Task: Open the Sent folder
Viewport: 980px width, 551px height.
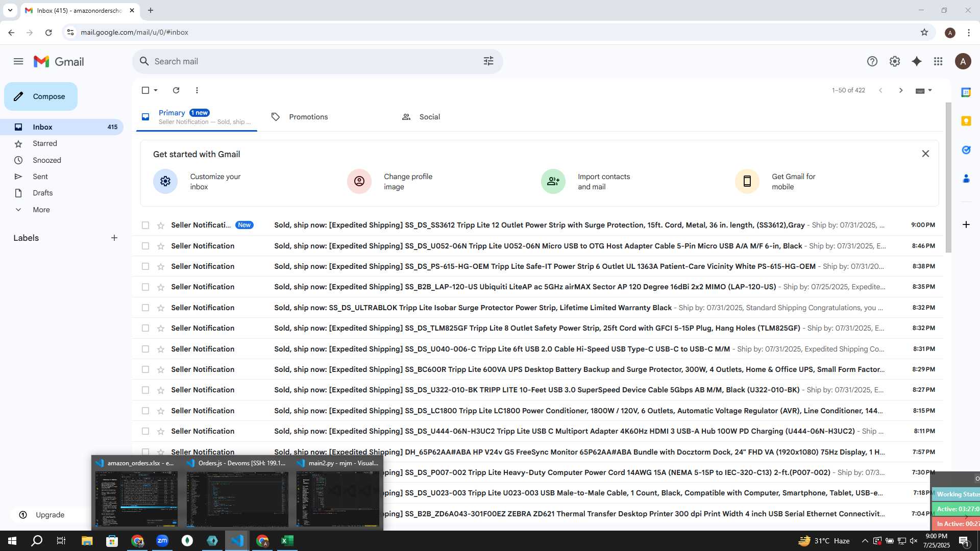Action: [61, 177]
